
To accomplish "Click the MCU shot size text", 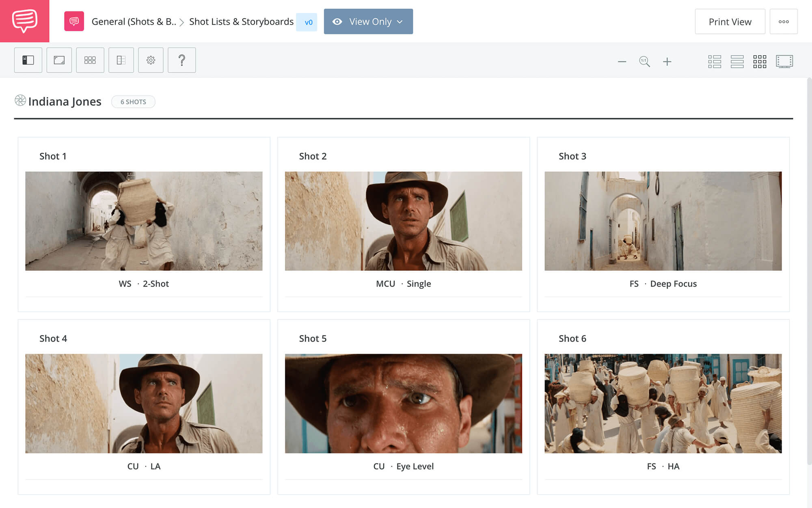I will coord(385,284).
